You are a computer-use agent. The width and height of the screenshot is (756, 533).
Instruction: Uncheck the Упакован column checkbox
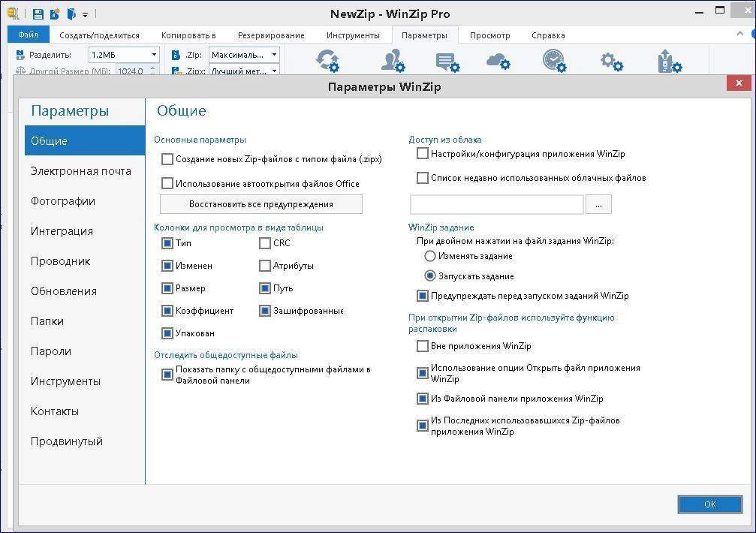coord(167,333)
